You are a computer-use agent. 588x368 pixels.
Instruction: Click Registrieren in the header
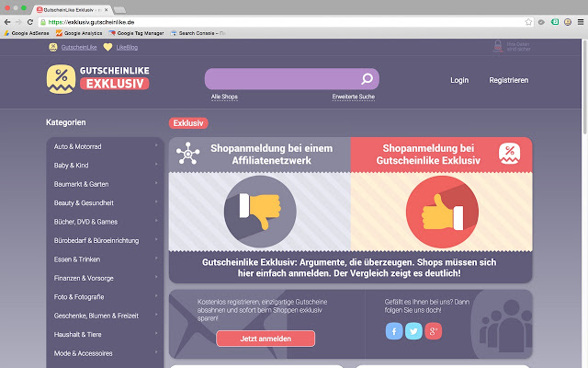(x=508, y=80)
